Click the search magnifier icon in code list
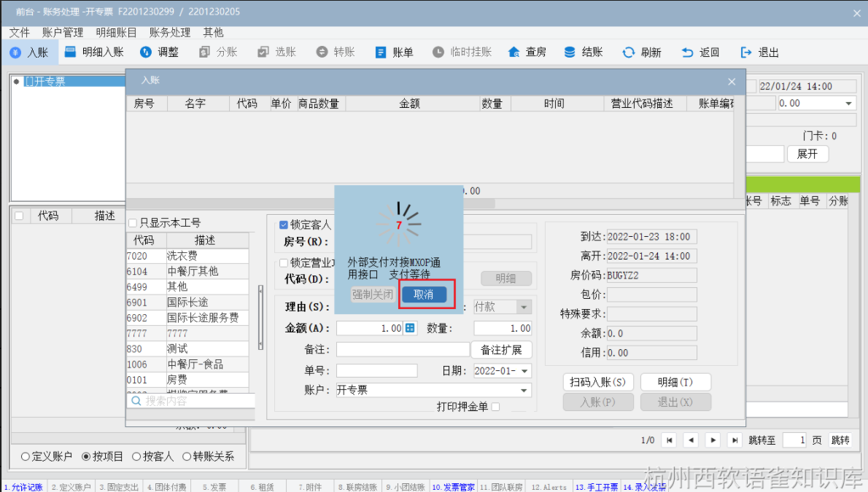This screenshot has width=868, height=492. [x=136, y=401]
